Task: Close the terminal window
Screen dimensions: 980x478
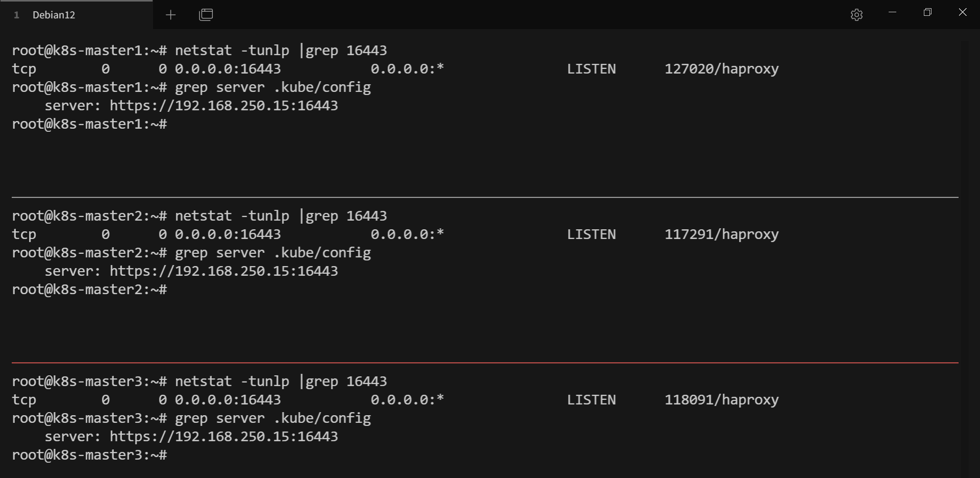Action: 963,12
